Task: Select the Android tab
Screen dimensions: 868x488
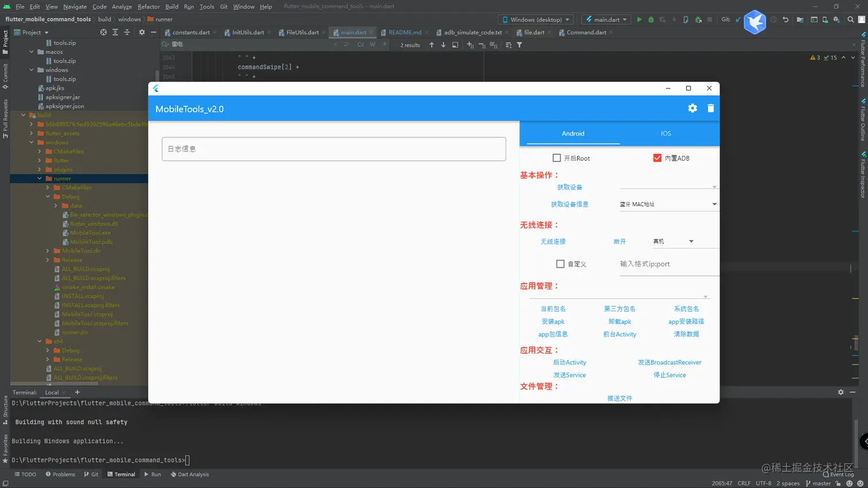Action: (573, 133)
